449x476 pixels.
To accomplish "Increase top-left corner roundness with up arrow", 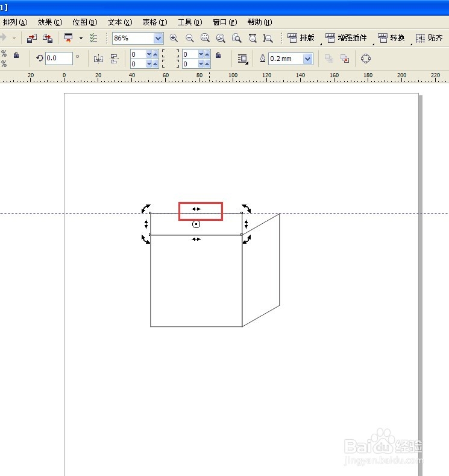I will (x=155, y=54).
